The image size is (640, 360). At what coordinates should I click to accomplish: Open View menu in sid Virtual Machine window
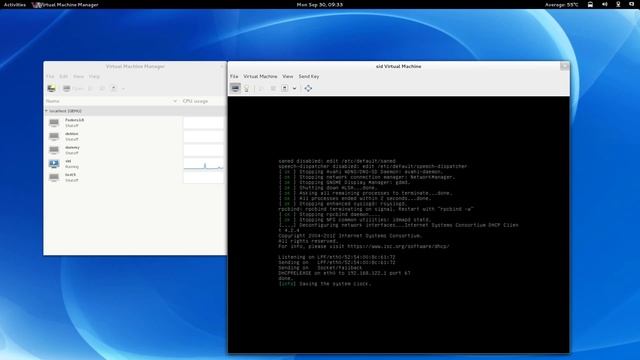pyautogui.click(x=287, y=76)
